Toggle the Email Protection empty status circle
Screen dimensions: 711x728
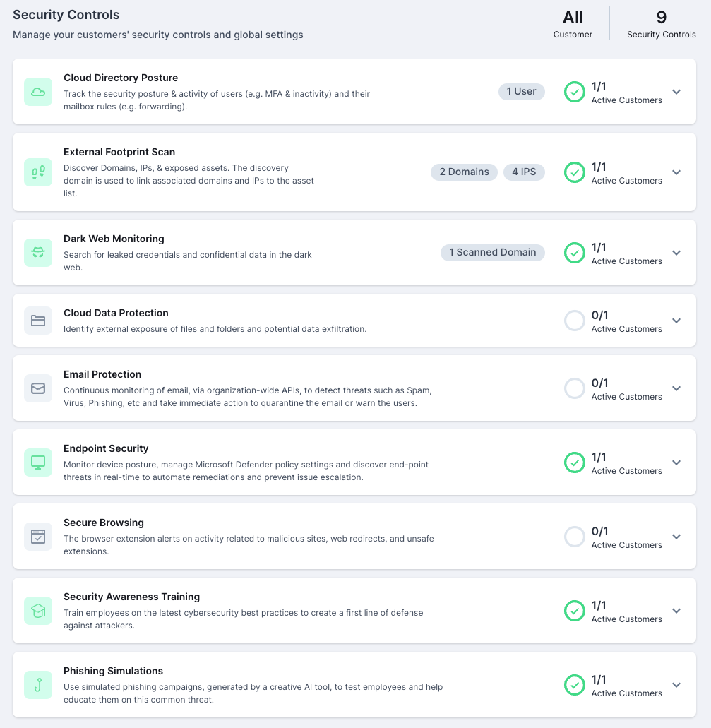pyautogui.click(x=575, y=388)
